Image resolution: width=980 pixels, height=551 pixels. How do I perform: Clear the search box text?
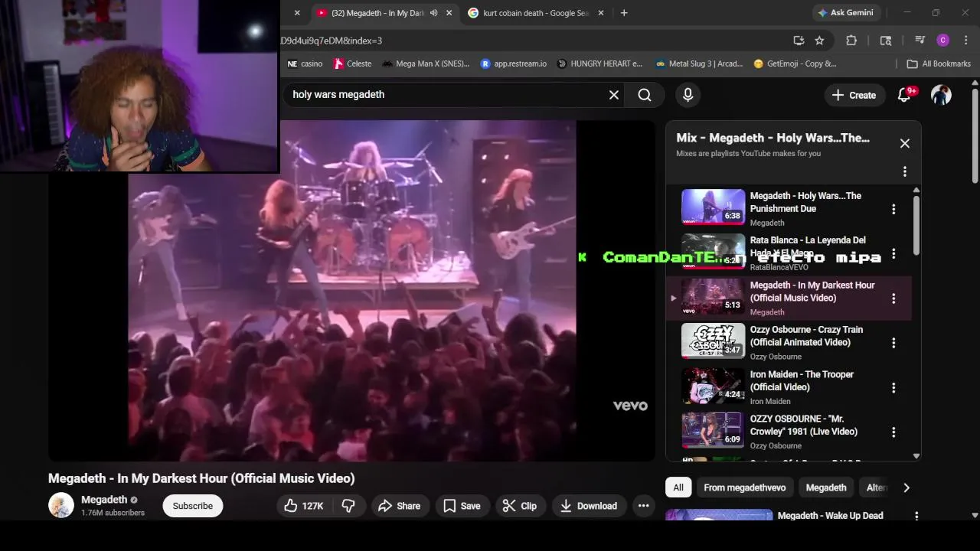(x=613, y=95)
